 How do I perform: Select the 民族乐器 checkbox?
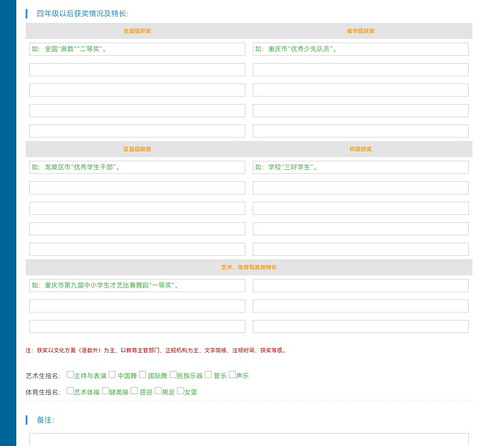coord(173,374)
